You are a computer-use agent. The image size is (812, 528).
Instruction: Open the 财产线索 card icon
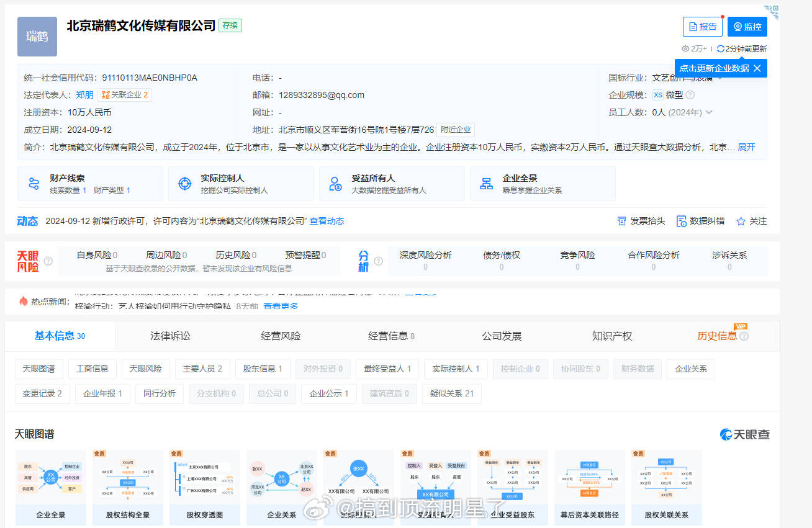pyautogui.click(x=34, y=184)
